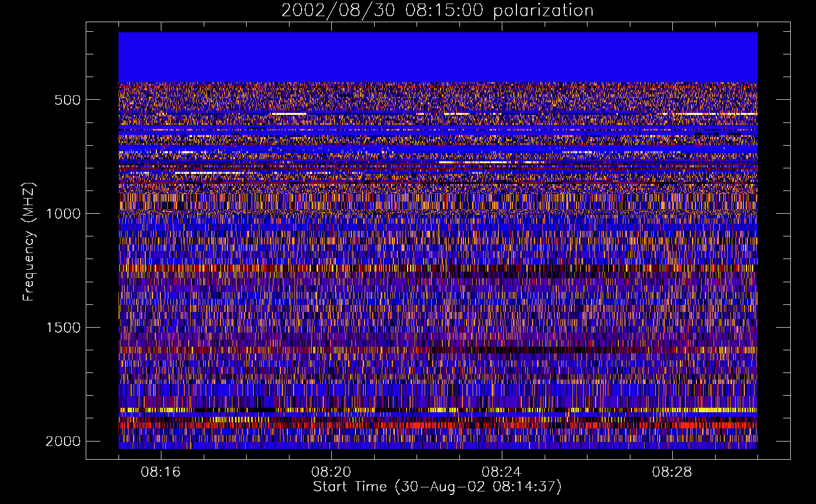Image resolution: width=816 pixels, height=504 pixels.
Task: Click the 1000 frequency tick label
Action: tap(63, 214)
